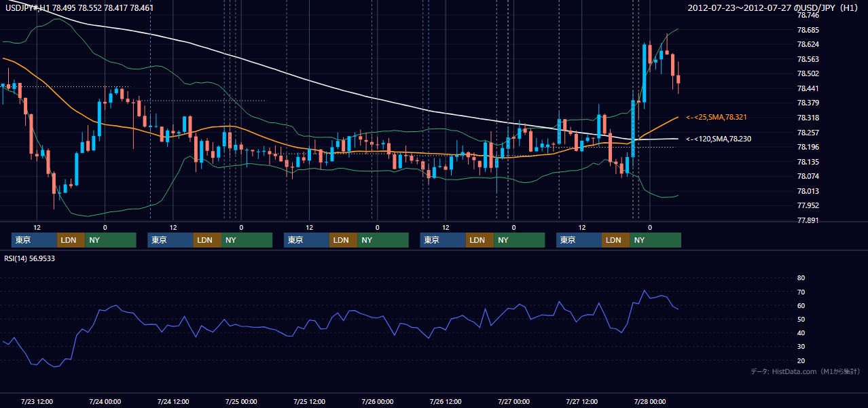This screenshot has width=868, height=408.
Task: Click price axis value 78.563
Action: pos(808,59)
